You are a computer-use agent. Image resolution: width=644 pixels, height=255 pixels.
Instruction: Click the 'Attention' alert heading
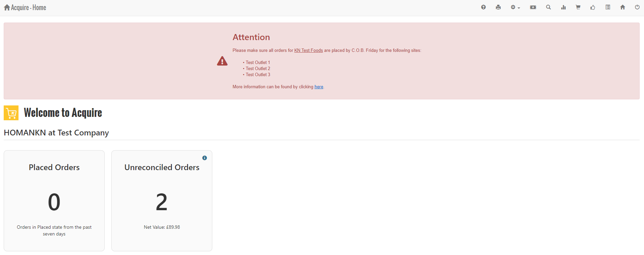pyautogui.click(x=251, y=37)
